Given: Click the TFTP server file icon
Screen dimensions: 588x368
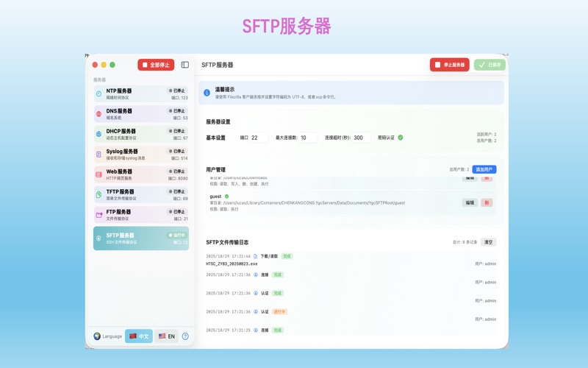Looking at the screenshot, I should pyautogui.click(x=98, y=194).
